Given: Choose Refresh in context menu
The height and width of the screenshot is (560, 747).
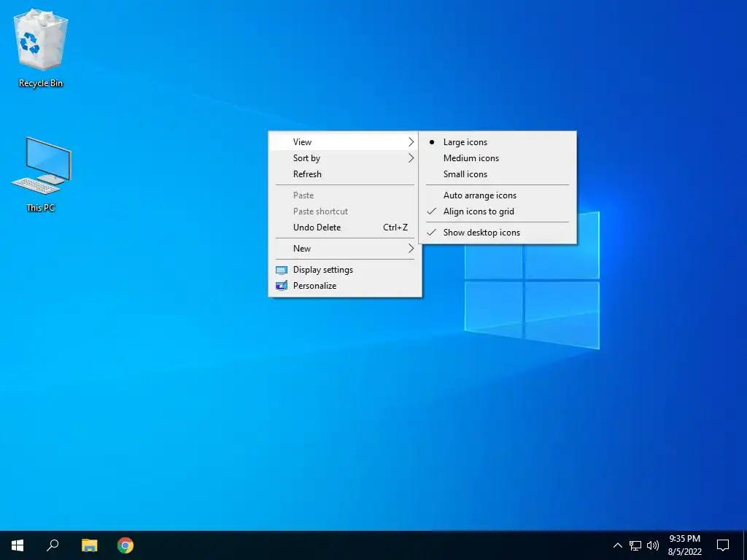Looking at the screenshot, I should click(344, 174).
